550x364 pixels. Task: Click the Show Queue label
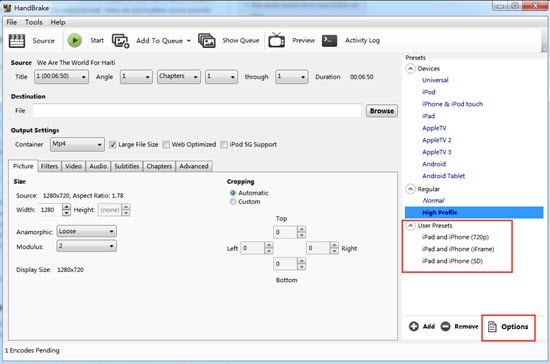point(241,40)
